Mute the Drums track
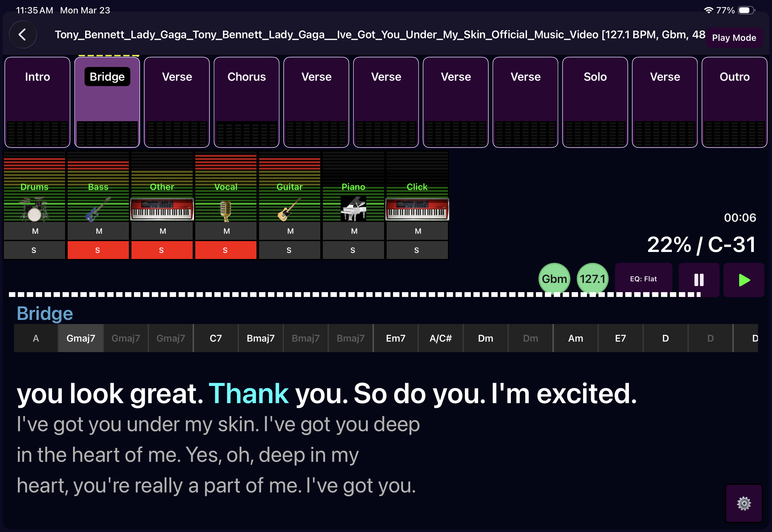772x532 pixels. 35,231
